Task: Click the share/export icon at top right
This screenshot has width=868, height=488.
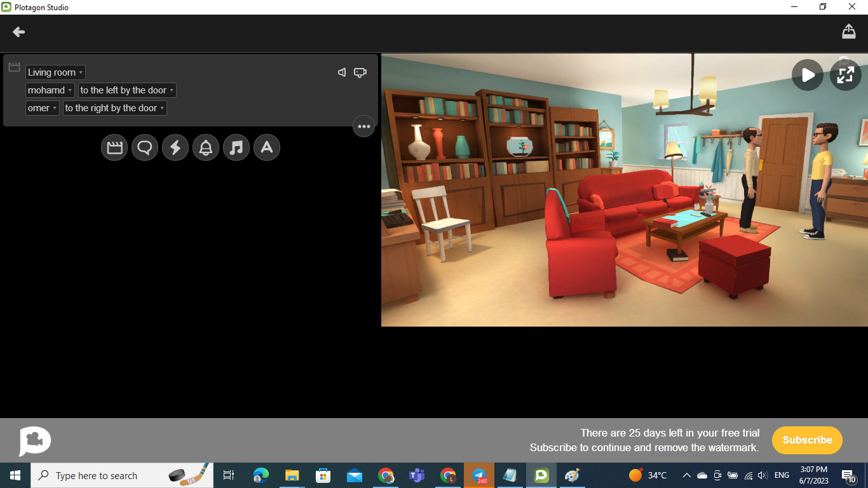Action: (x=849, y=31)
